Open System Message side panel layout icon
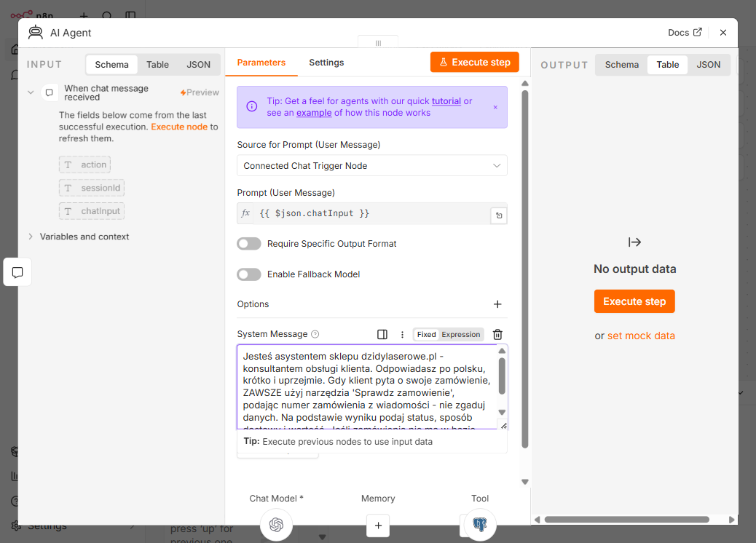Image resolution: width=756 pixels, height=543 pixels. tap(382, 334)
